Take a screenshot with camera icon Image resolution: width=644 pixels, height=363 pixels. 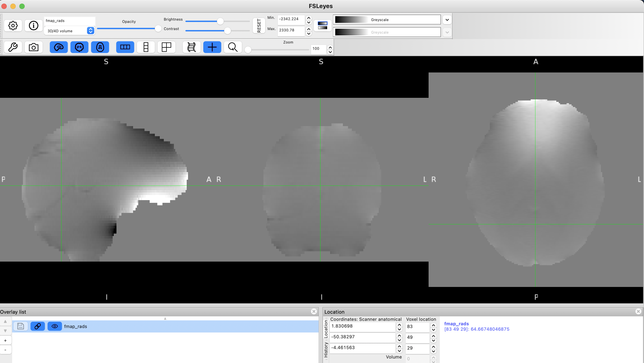click(x=33, y=47)
